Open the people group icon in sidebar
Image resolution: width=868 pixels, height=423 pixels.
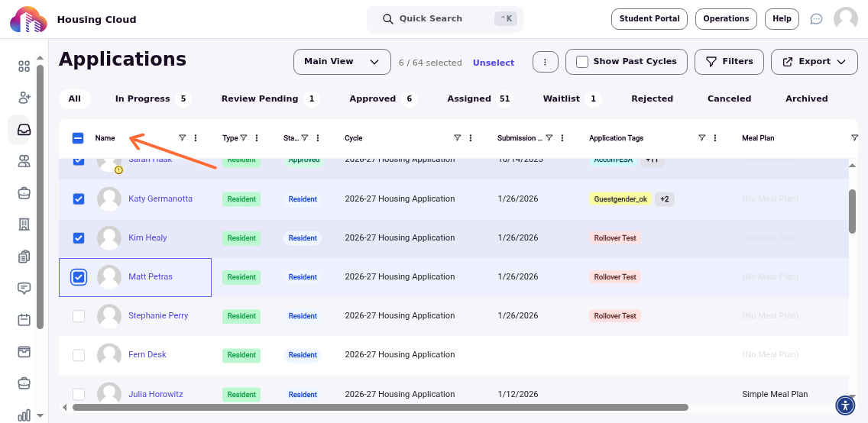point(24,161)
